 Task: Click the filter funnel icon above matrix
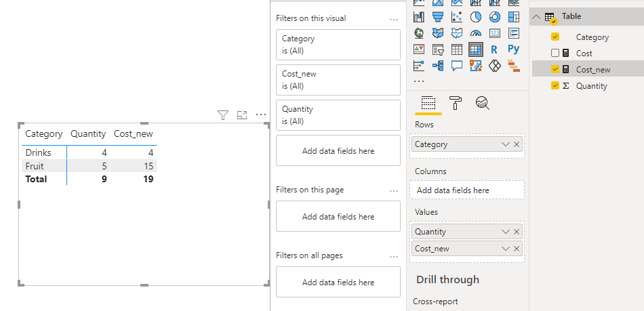point(222,115)
